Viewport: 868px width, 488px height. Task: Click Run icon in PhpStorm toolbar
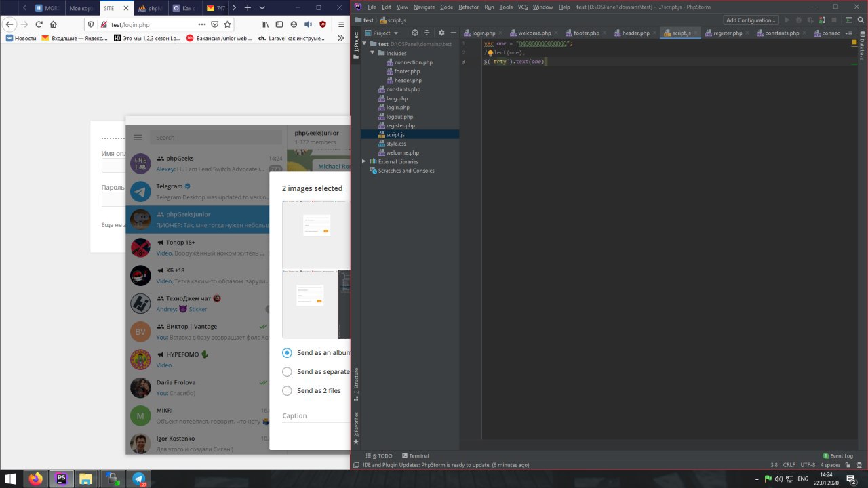point(787,20)
